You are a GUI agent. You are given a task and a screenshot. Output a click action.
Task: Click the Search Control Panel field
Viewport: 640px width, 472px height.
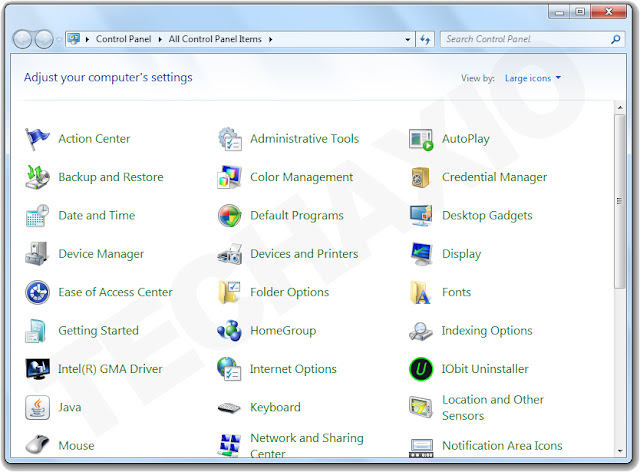(532, 39)
